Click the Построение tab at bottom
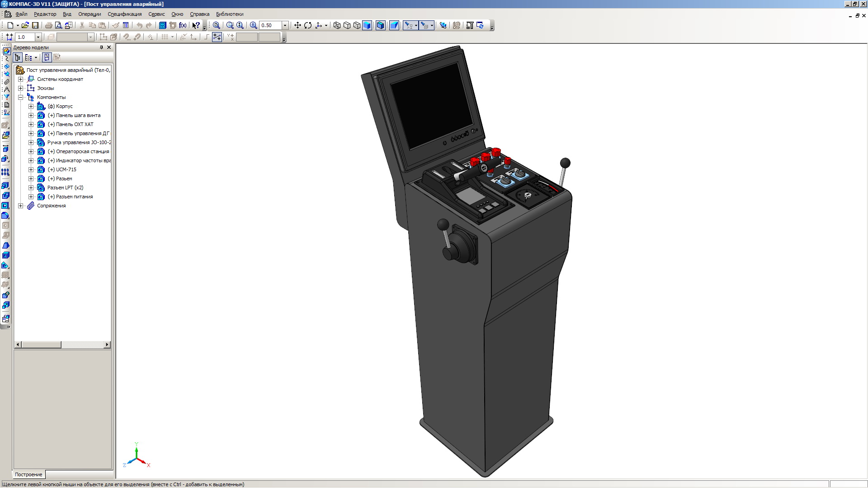 (28, 474)
